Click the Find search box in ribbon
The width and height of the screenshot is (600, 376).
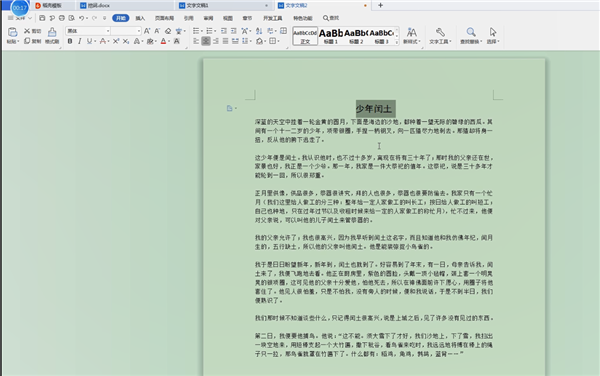coord(331,18)
